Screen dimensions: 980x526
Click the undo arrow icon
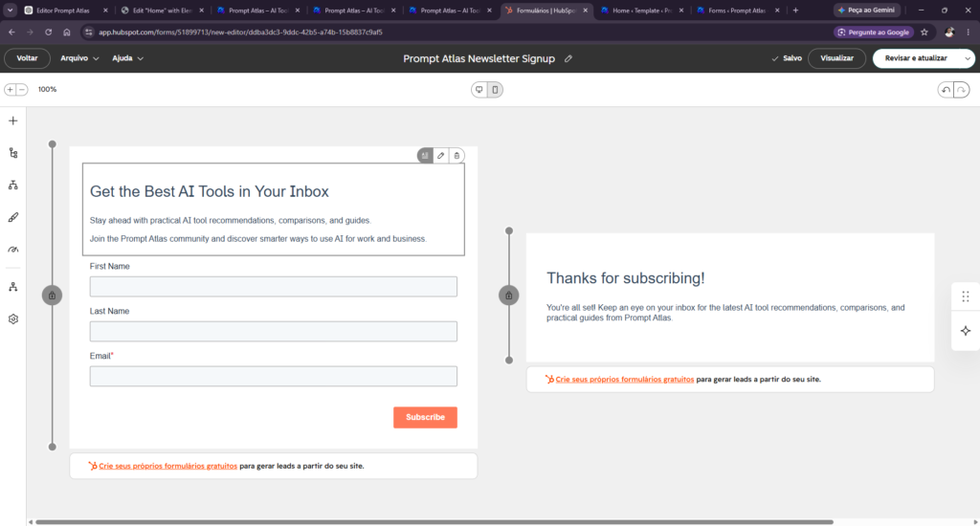947,90
